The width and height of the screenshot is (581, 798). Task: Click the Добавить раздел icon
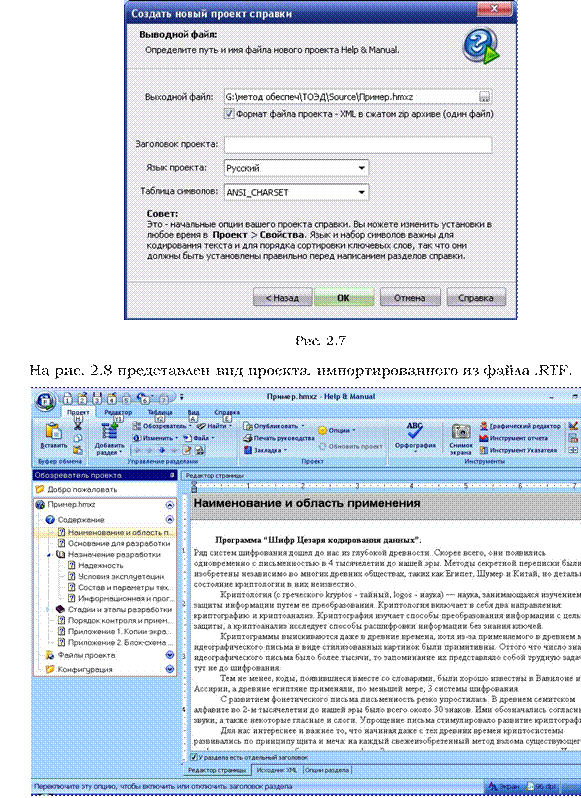tap(109, 432)
